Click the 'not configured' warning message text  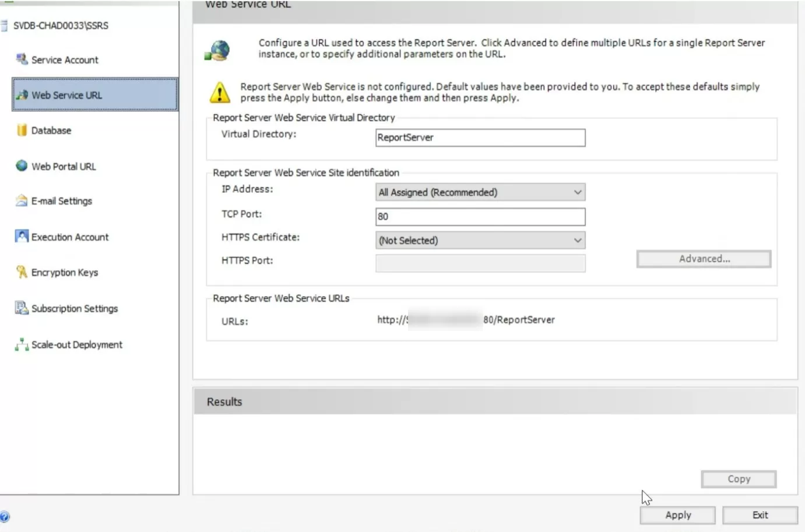(x=500, y=92)
